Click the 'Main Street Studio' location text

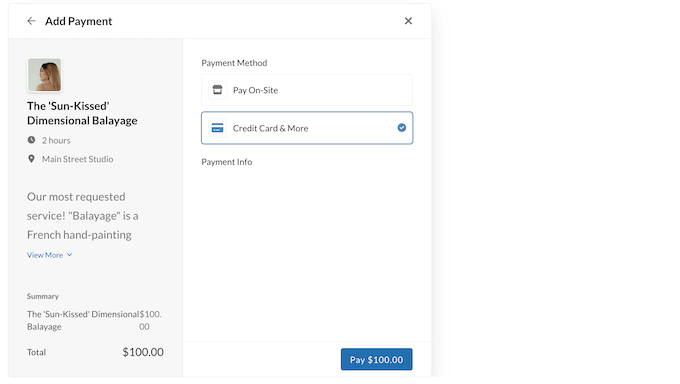(x=78, y=159)
